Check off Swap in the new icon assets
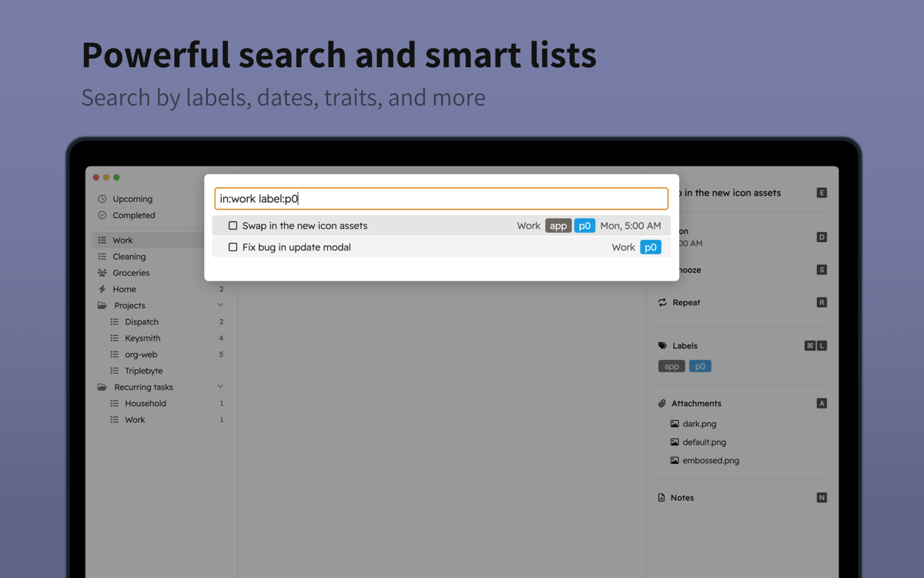This screenshot has height=578, width=924. [233, 226]
